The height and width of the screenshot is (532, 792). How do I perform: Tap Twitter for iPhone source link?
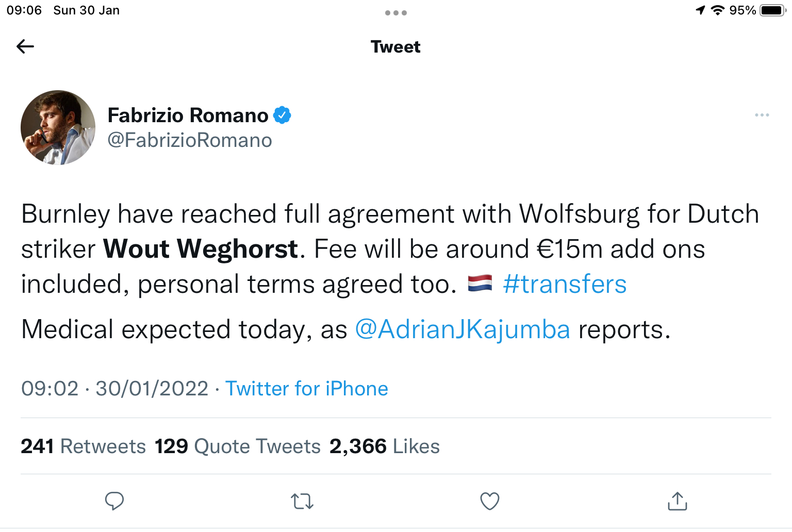pyautogui.click(x=307, y=389)
